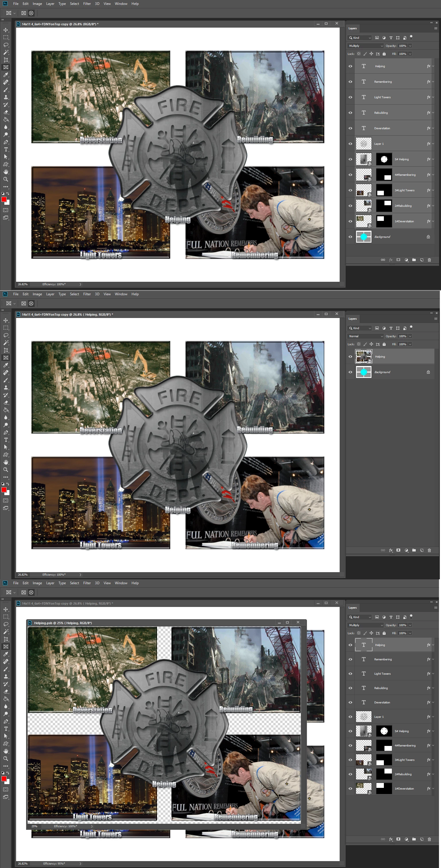Screen dimensions: 441x868
Task: Choose rectangular frame button in top options bar
Action: [x=24, y=13]
